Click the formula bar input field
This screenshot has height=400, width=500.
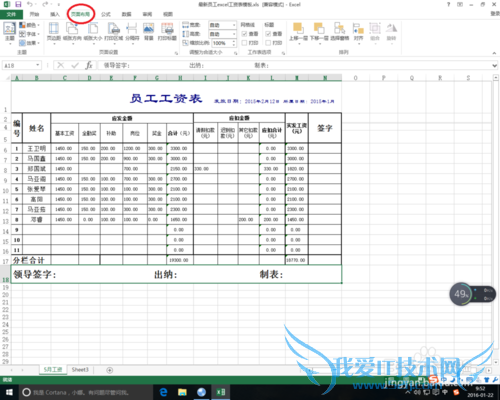(x=295, y=65)
